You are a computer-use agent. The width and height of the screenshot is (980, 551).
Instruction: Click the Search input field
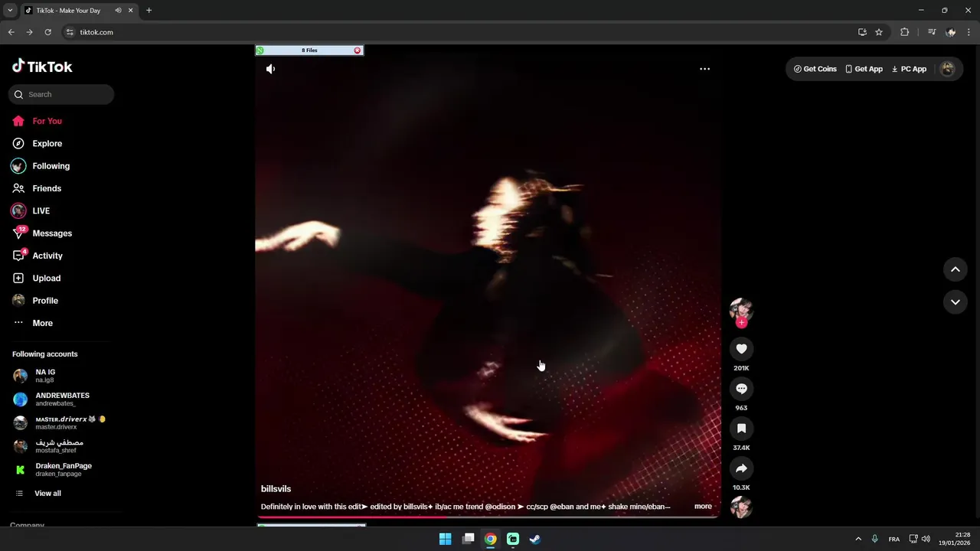[x=61, y=94]
